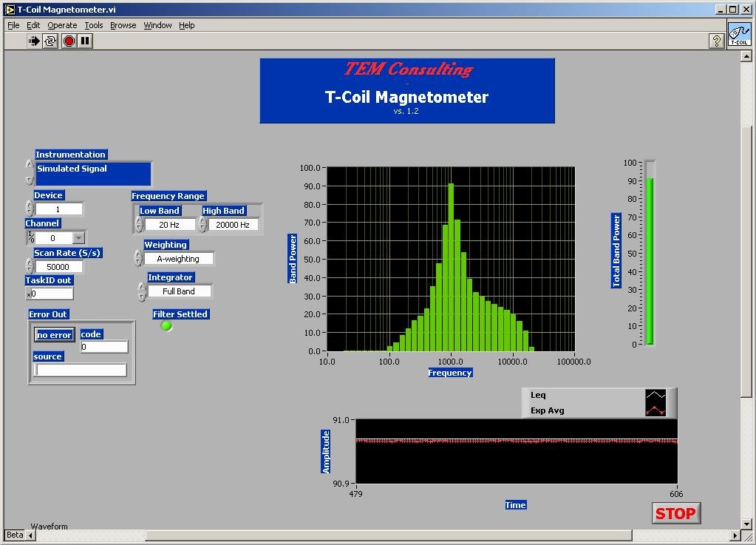
Task: Open the Channel dropdown arrow
Action: click(78, 238)
